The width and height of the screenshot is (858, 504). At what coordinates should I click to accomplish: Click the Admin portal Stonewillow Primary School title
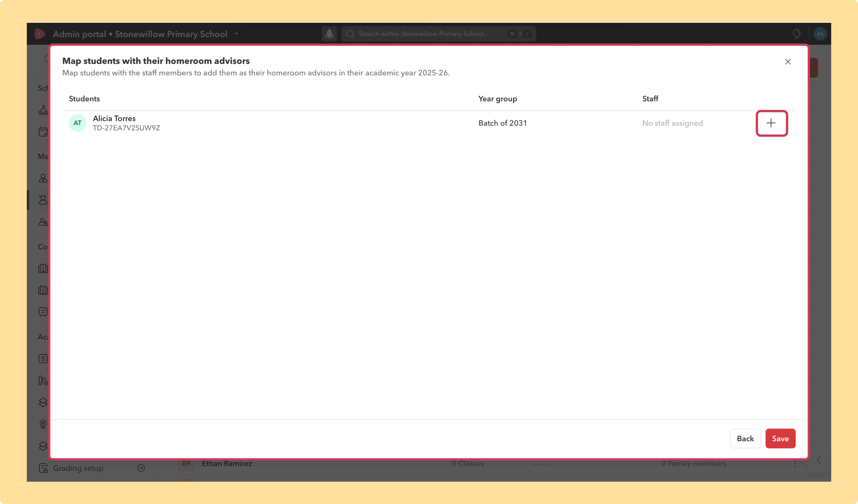[140, 34]
